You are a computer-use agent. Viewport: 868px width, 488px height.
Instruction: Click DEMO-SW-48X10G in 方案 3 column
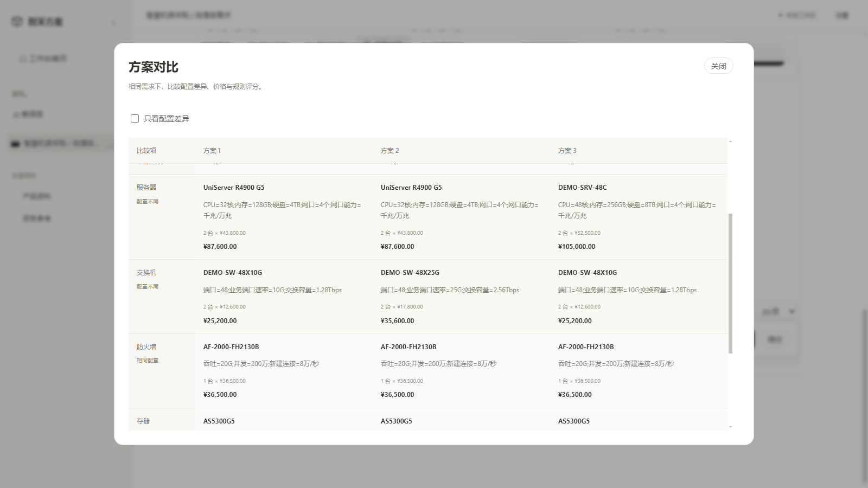[587, 273]
